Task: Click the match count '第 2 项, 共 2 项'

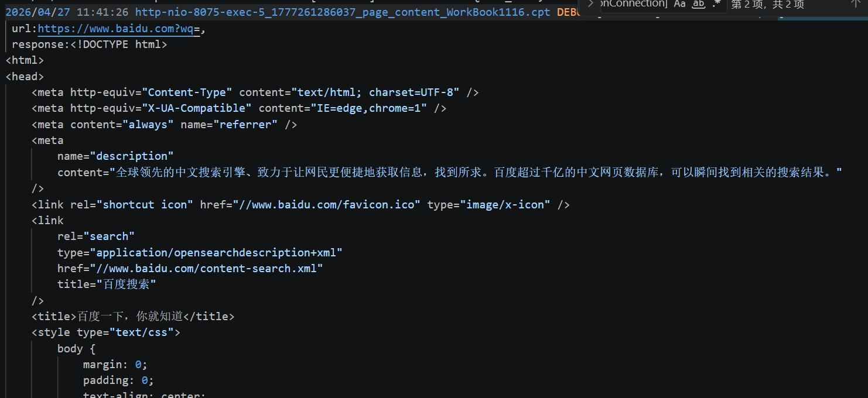Action: pos(767,5)
